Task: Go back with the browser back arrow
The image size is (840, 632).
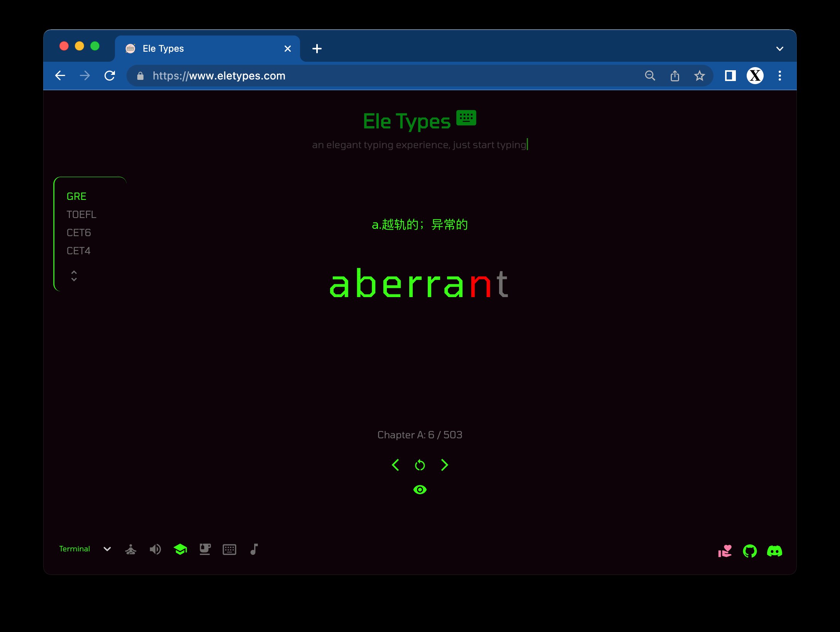Action: point(60,76)
